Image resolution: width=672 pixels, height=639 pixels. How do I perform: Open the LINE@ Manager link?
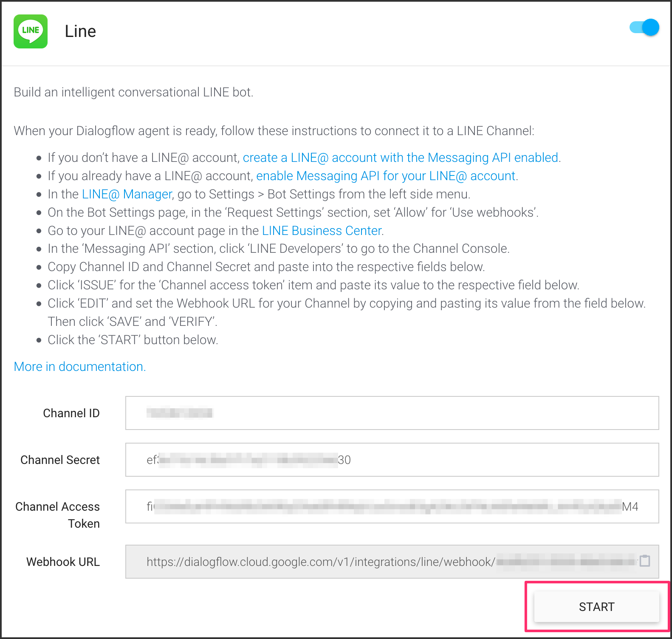(127, 194)
